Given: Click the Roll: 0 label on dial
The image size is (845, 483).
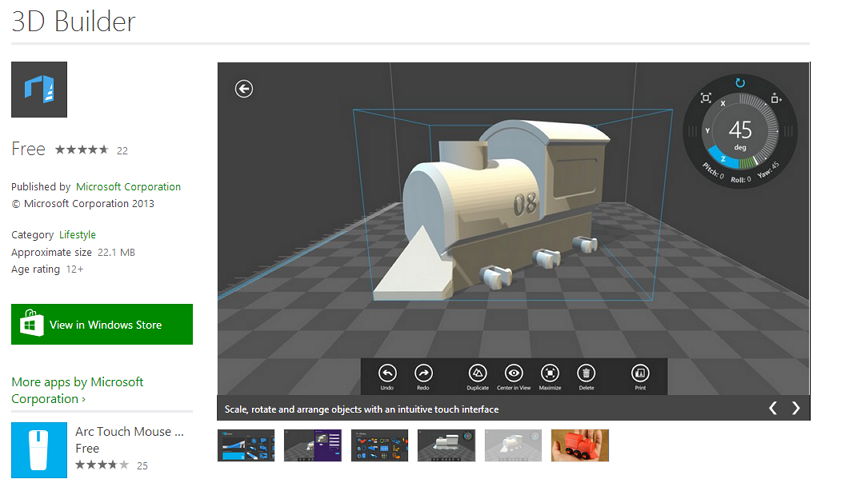Looking at the screenshot, I should (741, 180).
